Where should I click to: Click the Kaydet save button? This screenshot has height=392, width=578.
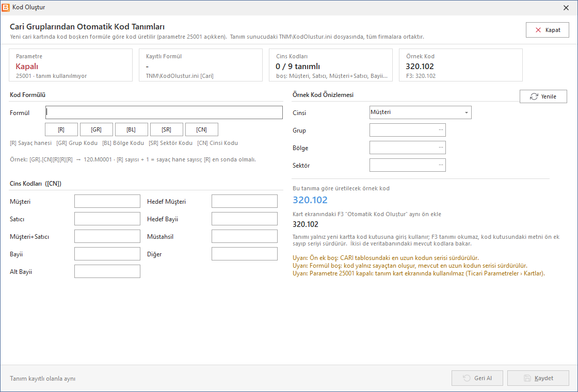[x=538, y=378]
